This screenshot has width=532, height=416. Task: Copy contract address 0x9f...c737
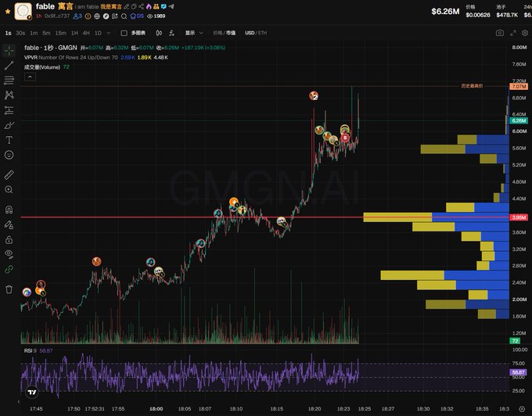coord(57,16)
